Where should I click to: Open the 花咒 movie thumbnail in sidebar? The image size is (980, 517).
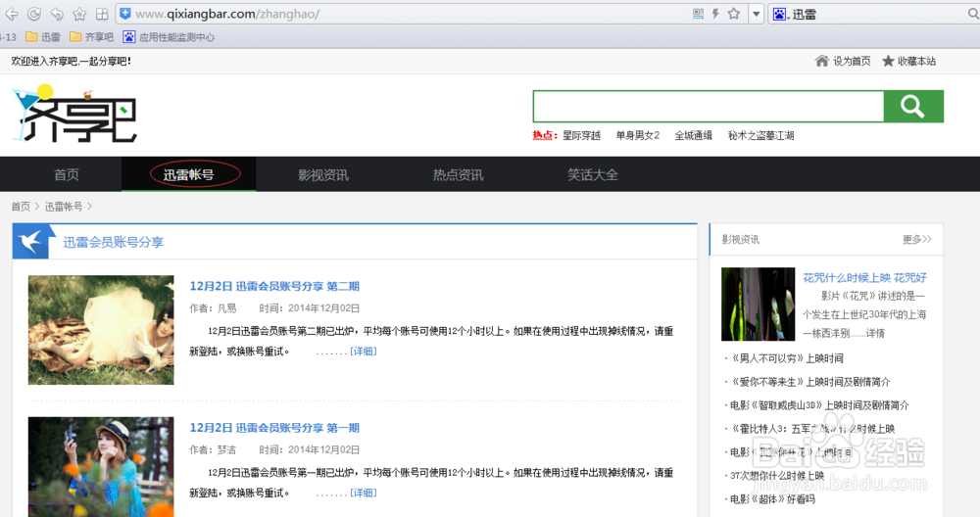(x=759, y=305)
